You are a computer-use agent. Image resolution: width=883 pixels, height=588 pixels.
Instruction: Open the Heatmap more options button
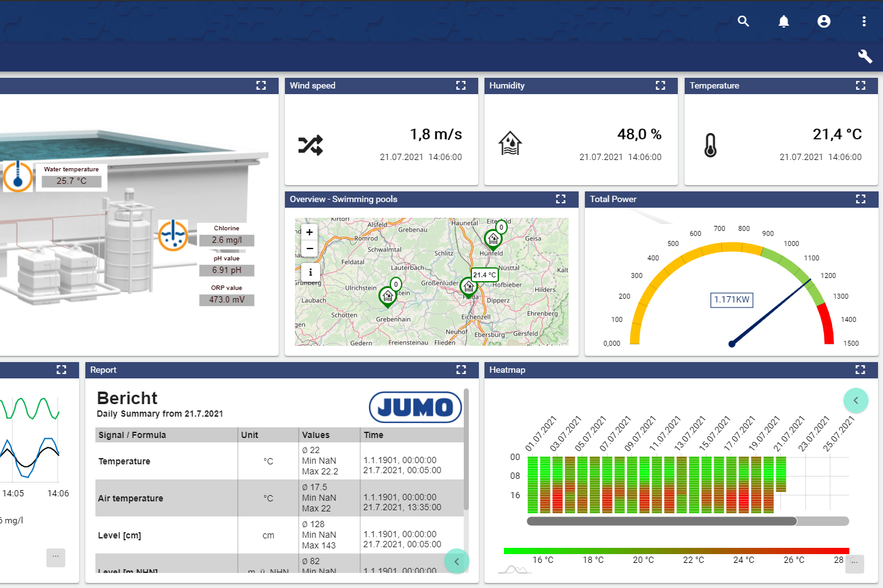[854, 563]
